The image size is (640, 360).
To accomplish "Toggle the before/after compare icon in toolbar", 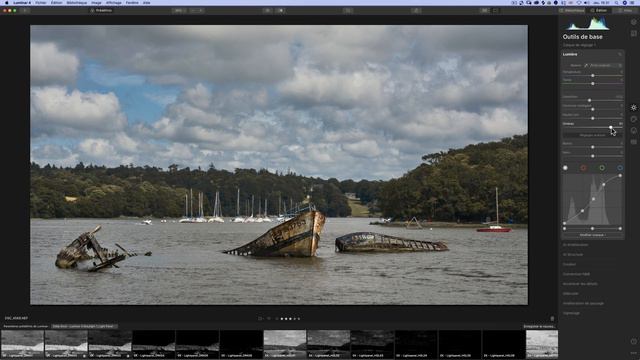I will 281,11.
